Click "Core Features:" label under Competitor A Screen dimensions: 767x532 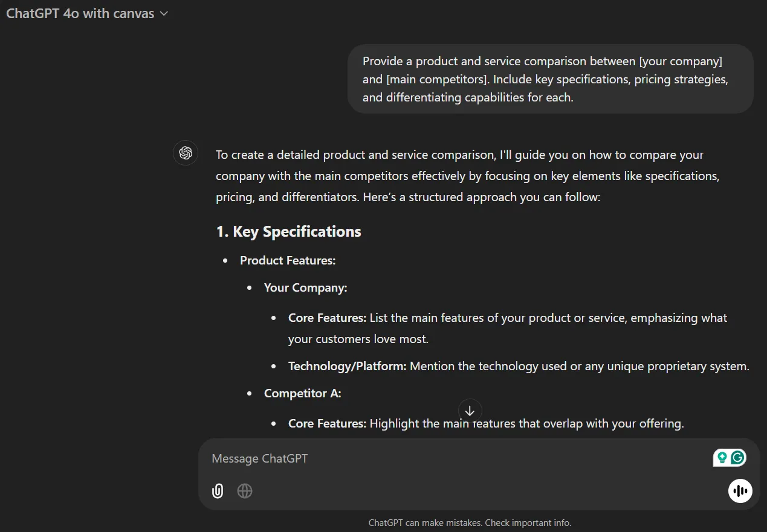click(327, 423)
